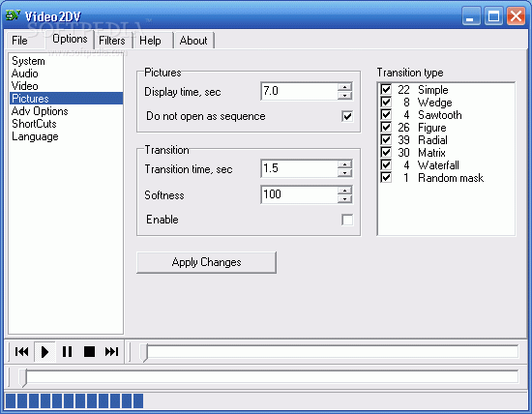Decrease Display time with down arrow
This screenshot has height=414, width=532.
pyautogui.click(x=344, y=96)
